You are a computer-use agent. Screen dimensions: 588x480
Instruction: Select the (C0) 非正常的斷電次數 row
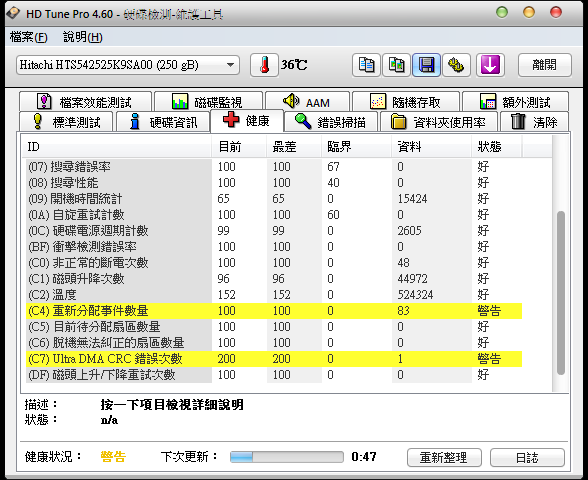click(x=274, y=263)
